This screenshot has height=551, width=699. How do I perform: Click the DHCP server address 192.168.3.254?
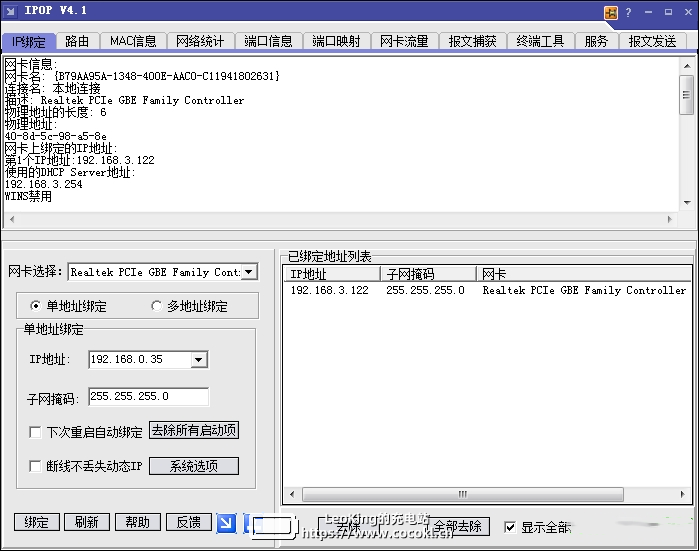pos(44,184)
